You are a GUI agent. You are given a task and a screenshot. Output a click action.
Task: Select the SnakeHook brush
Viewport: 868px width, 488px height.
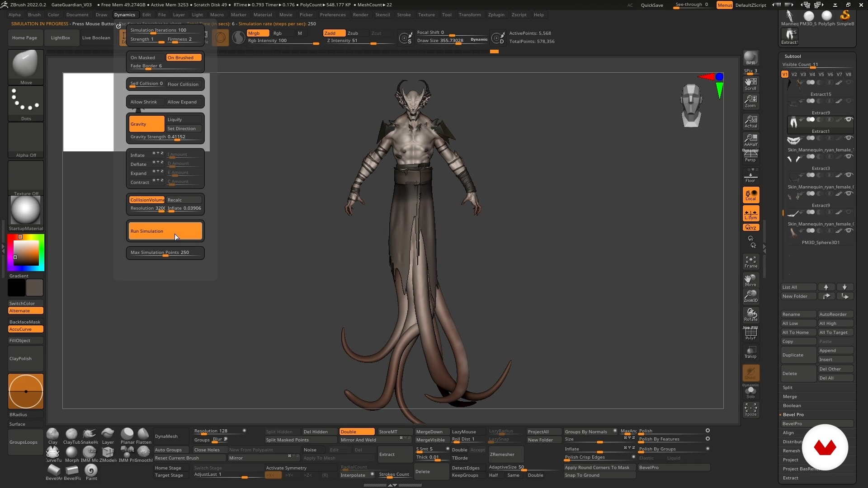90,436
